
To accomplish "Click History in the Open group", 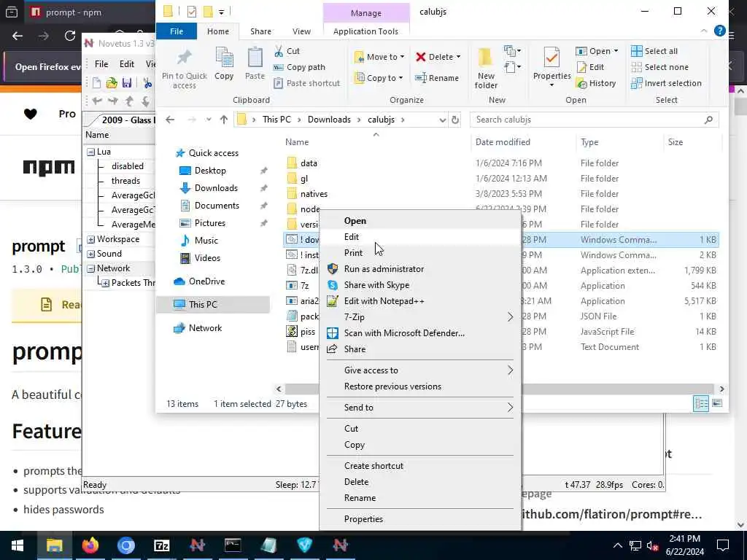I will (597, 83).
